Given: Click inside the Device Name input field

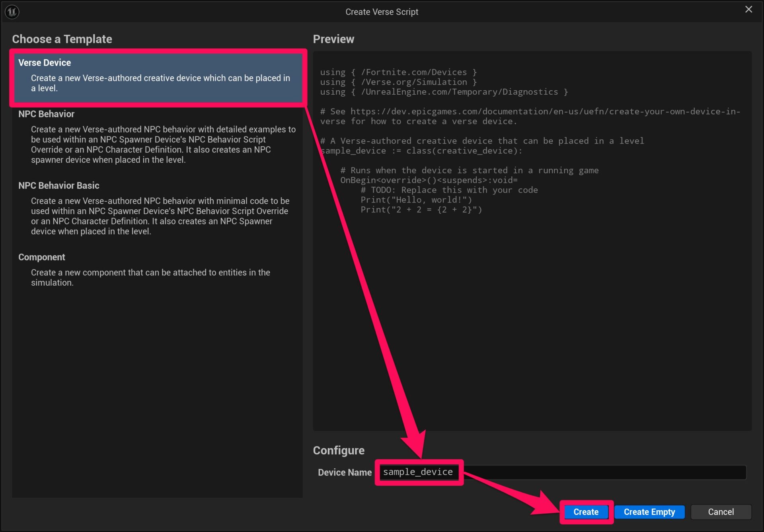Looking at the screenshot, I should [557, 472].
